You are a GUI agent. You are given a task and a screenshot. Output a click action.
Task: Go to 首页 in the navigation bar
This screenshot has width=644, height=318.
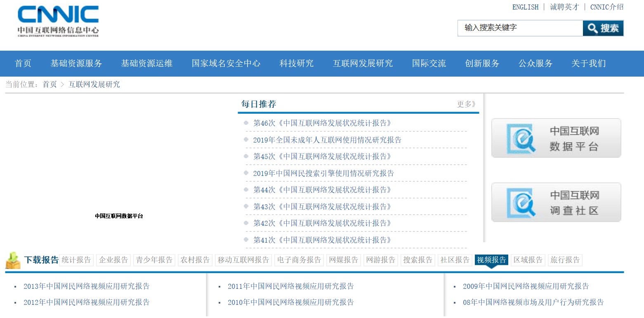tap(23, 63)
